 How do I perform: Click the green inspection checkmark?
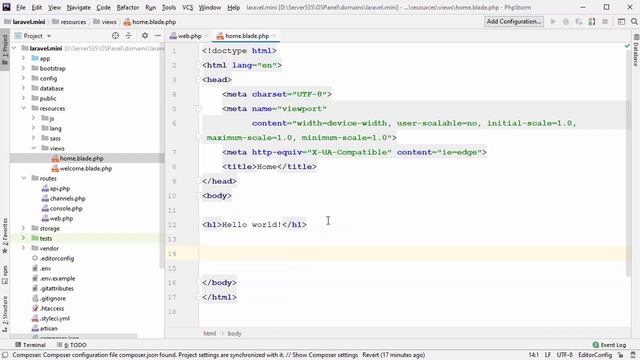pos(627,46)
